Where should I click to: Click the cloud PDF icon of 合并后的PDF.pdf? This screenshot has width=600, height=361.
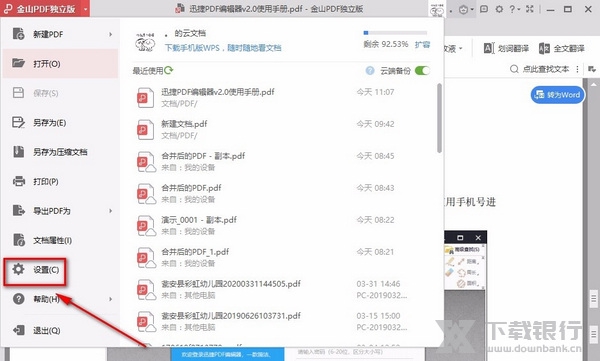pyautogui.click(x=146, y=194)
